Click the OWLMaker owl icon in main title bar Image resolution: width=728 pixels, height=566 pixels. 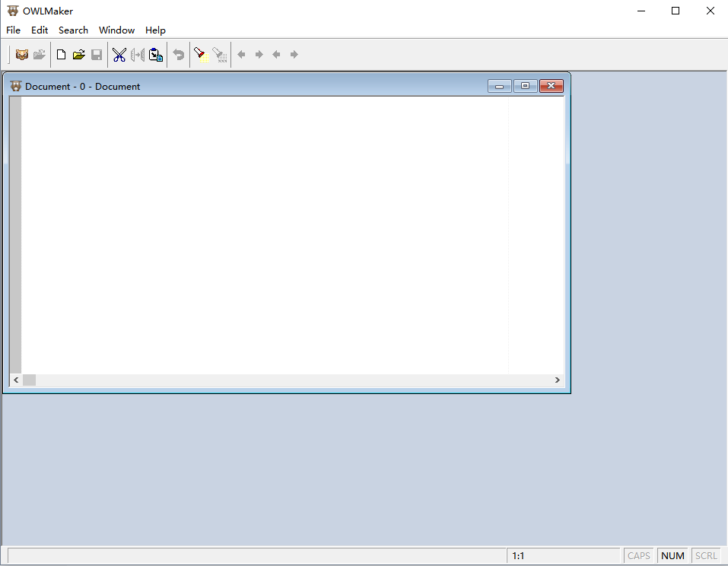[13, 11]
